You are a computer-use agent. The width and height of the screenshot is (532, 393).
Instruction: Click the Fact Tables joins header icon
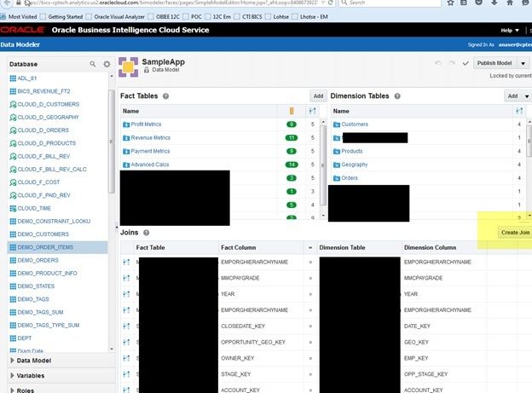tap(313, 111)
